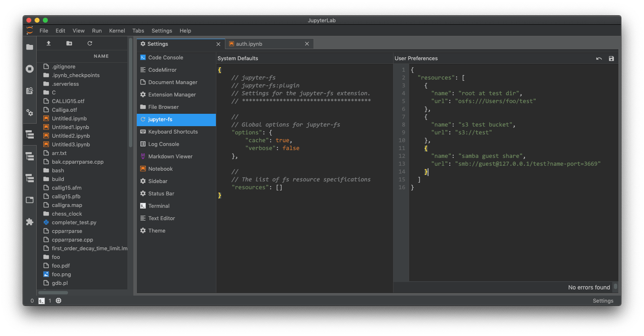
Task: Click the Upload Files arrow icon
Action: pos(49,43)
